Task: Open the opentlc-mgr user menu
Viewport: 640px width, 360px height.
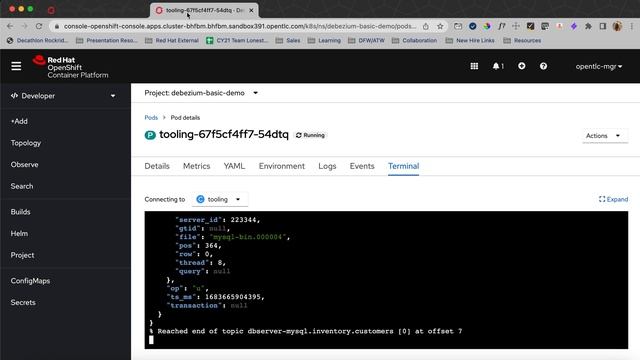Action: (x=599, y=67)
